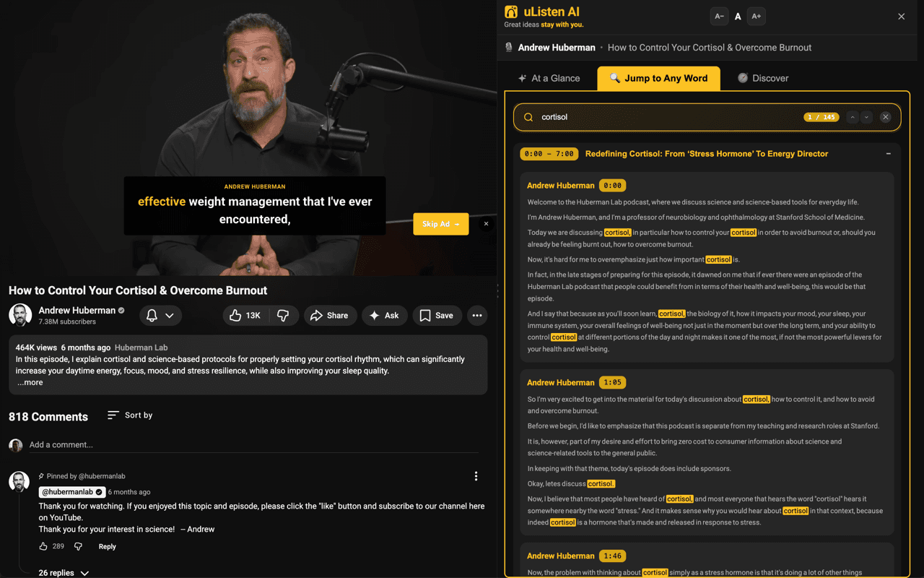This screenshot has width=924, height=578.
Task: Open the pinned comment's three-dot menu
Action: 476,476
